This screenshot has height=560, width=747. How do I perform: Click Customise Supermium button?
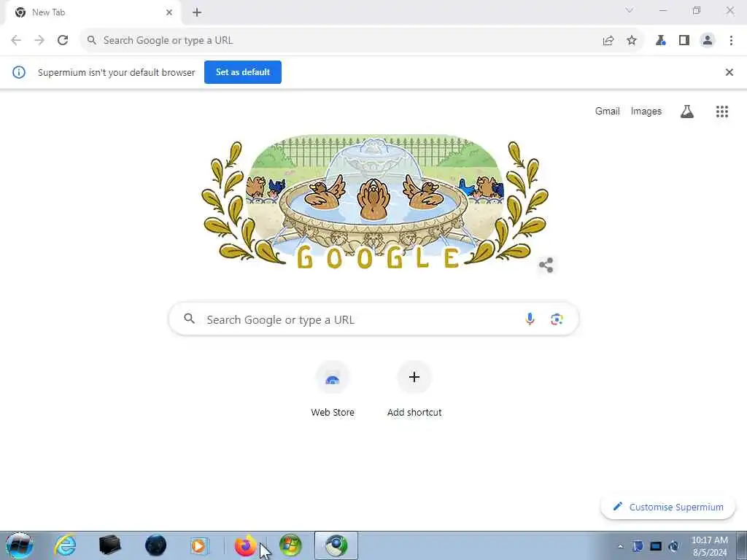point(668,507)
